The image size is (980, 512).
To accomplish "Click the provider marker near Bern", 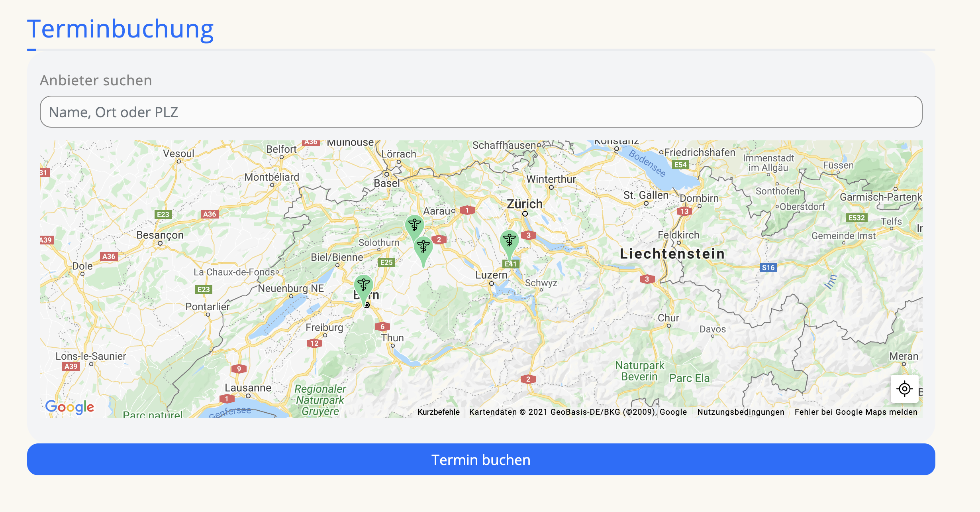I will point(363,289).
